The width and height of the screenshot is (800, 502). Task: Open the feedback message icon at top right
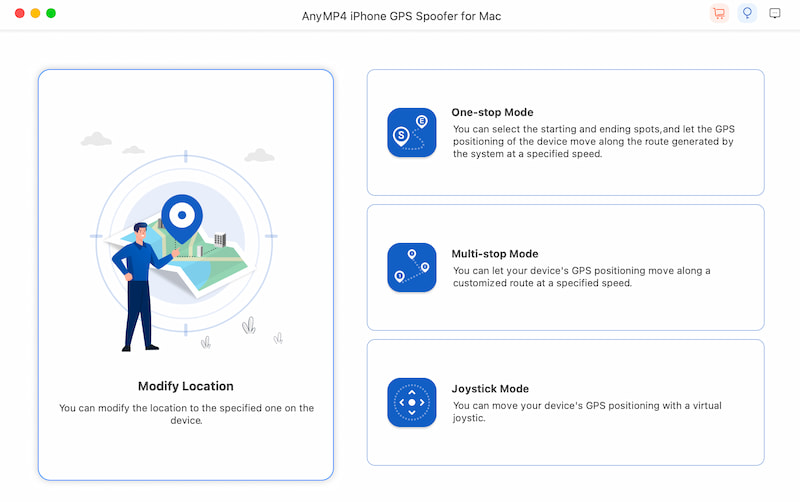click(x=775, y=14)
